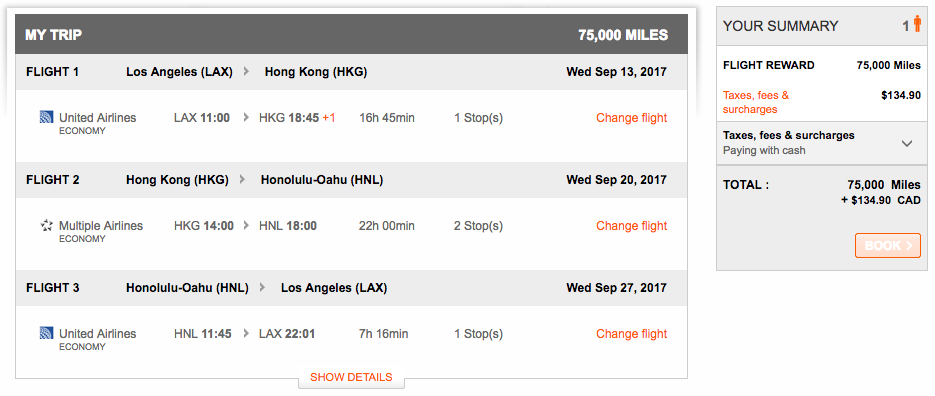Change flight for Los Angeles to Hong Kong

(x=631, y=118)
